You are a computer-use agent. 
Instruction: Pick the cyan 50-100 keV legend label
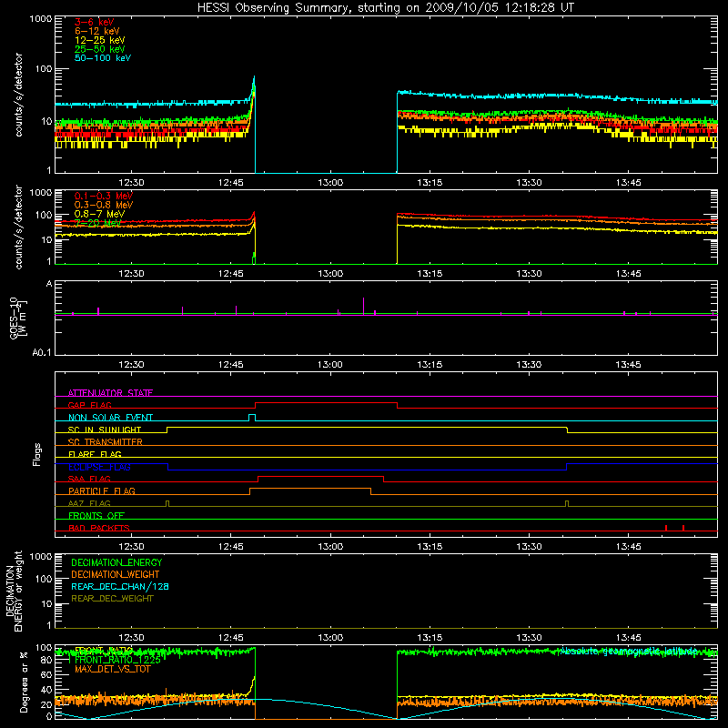[103, 58]
